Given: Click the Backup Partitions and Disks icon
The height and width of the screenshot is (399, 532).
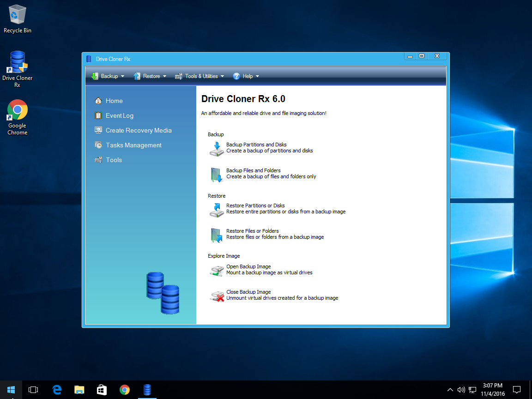Looking at the screenshot, I should (x=216, y=148).
